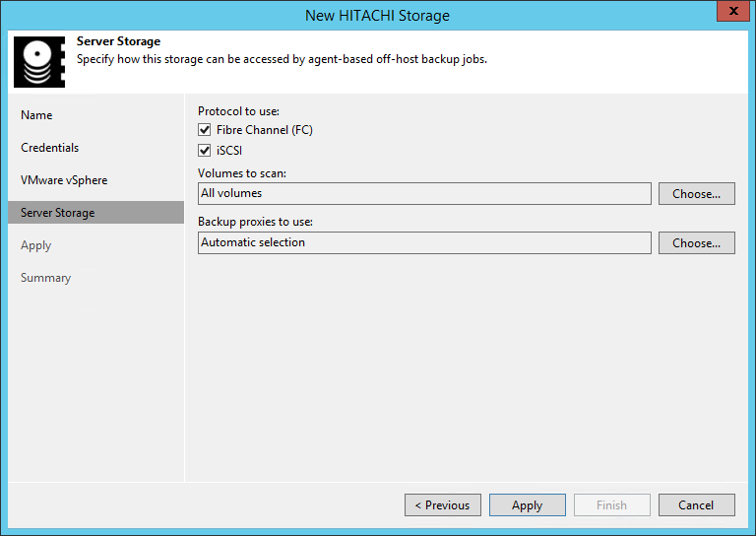Click the Apply button at bottom
Image resolution: width=756 pixels, height=536 pixels.
527,505
